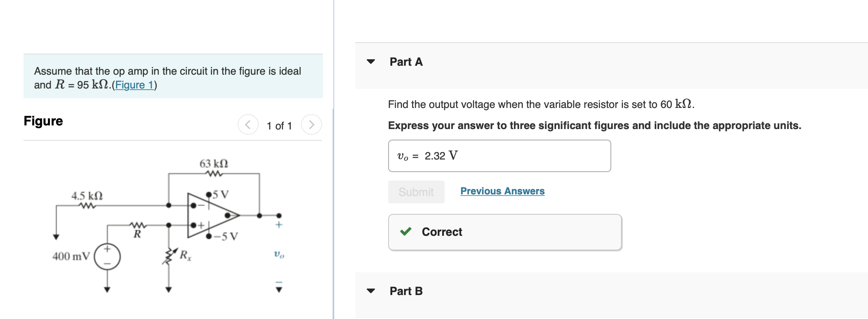The width and height of the screenshot is (868, 319).
Task: Go to the previous figure arrow
Action: click(x=248, y=125)
